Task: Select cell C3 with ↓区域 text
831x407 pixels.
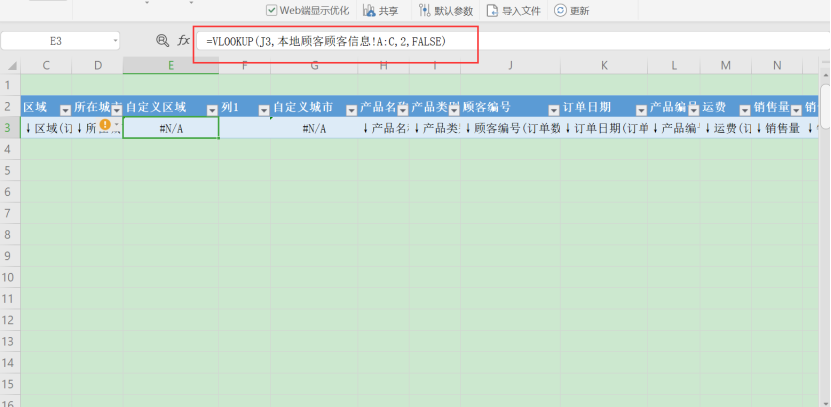Action: pyautogui.click(x=46, y=128)
